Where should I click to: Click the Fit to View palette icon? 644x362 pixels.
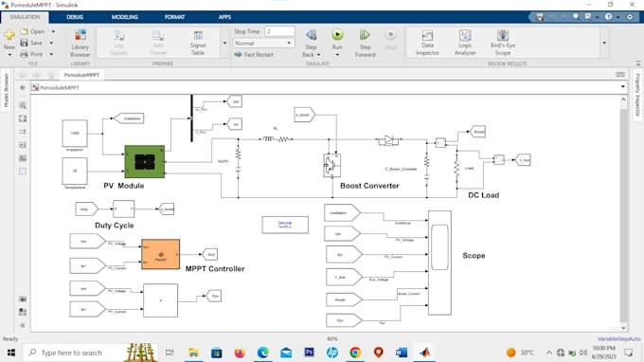[x=23, y=118]
